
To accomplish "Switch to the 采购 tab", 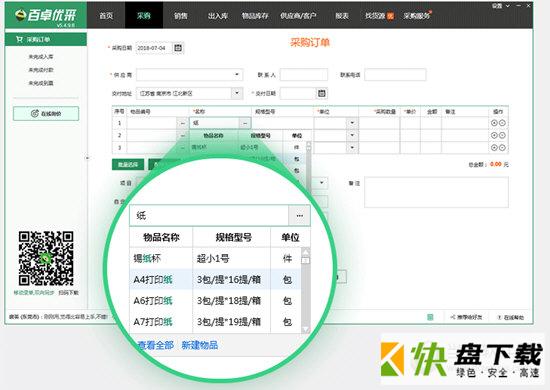I will click(144, 16).
